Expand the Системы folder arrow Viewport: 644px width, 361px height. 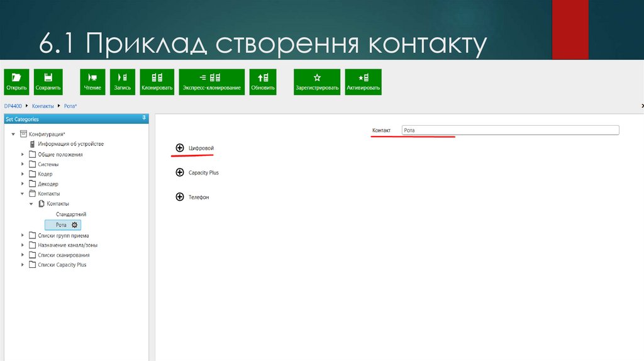click(x=23, y=164)
